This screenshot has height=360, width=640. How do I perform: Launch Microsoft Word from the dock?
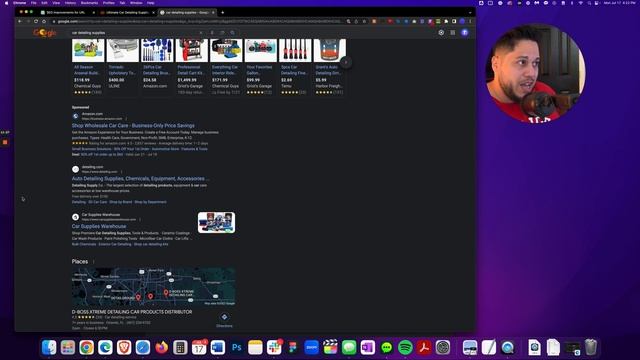[x=218, y=347]
